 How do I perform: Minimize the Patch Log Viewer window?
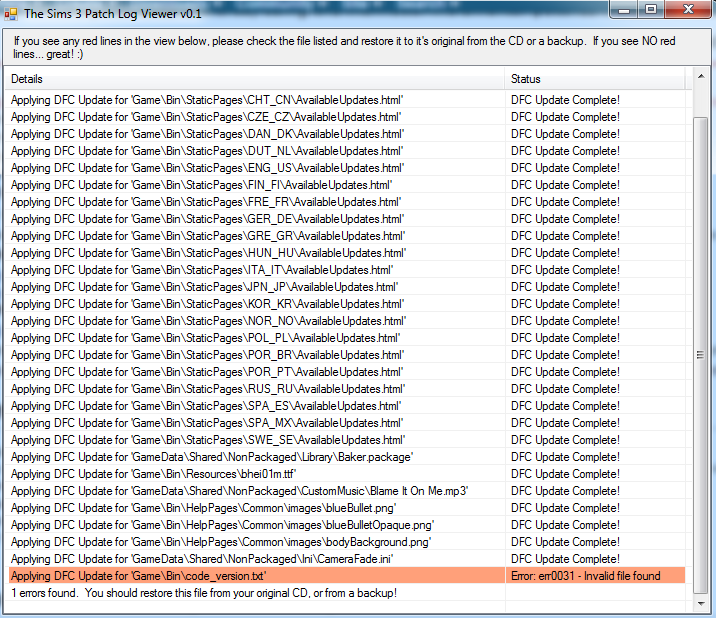click(624, 10)
